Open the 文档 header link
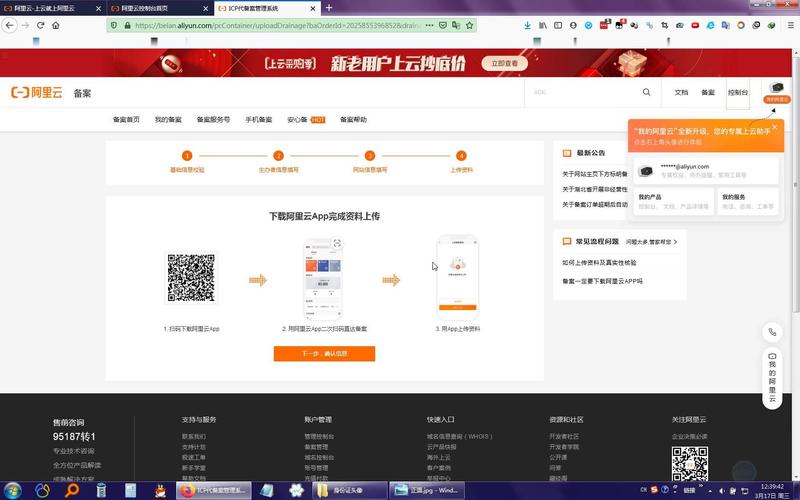Screen dimensions: 800x500 coord(681,92)
